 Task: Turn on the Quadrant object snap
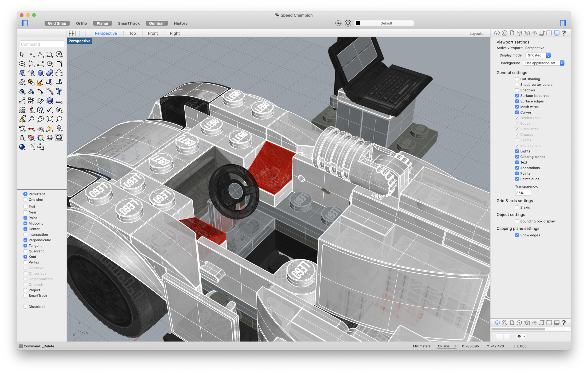pyautogui.click(x=25, y=251)
